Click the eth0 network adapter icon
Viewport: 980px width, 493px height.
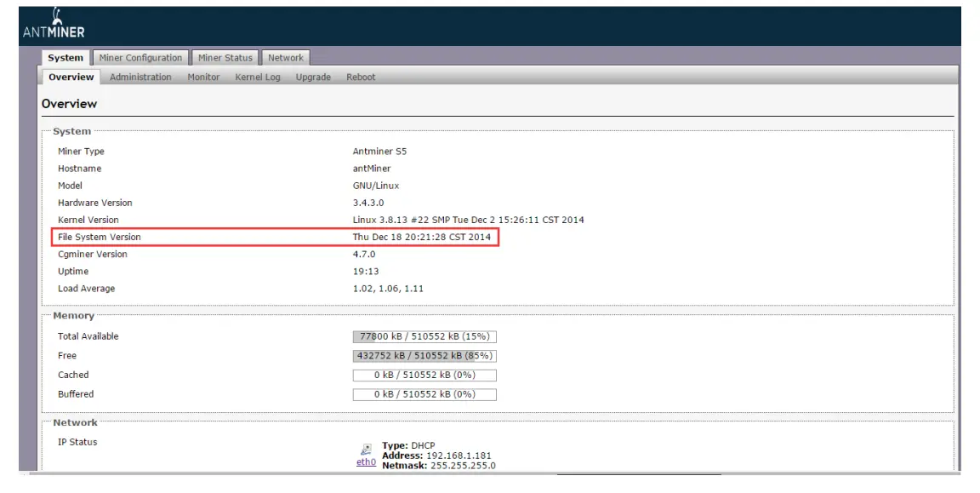pos(366,450)
